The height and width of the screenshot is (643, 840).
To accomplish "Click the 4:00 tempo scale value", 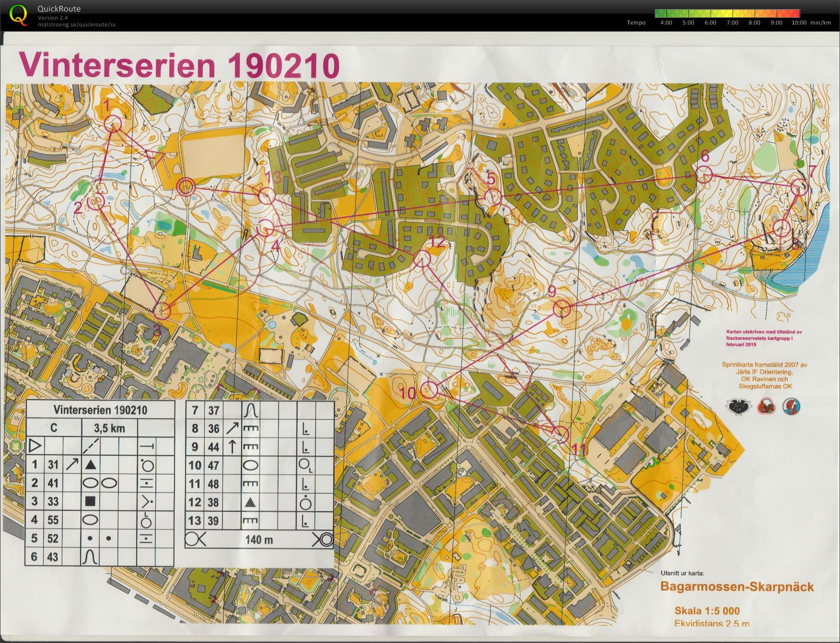I will pos(666,23).
